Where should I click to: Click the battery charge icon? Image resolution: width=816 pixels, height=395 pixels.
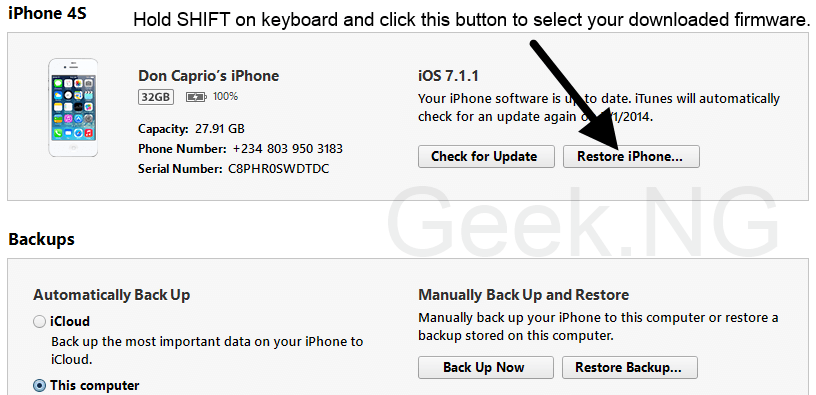tap(196, 97)
